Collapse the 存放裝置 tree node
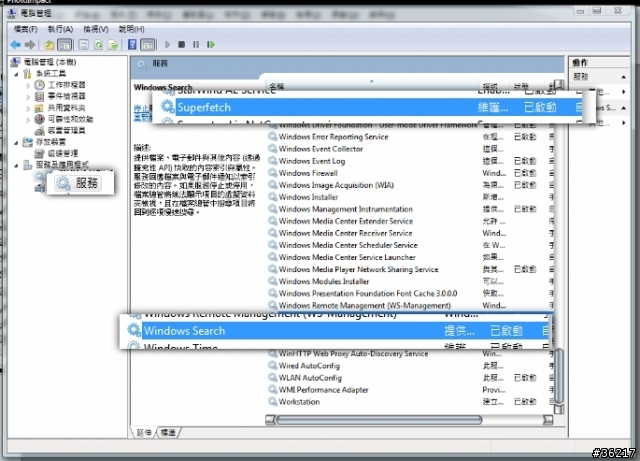 coord(16,143)
